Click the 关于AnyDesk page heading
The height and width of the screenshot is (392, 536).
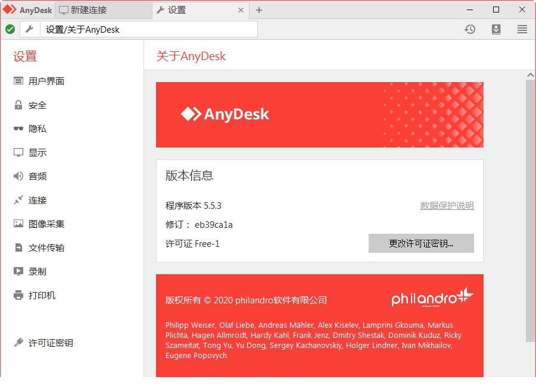click(x=191, y=56)
